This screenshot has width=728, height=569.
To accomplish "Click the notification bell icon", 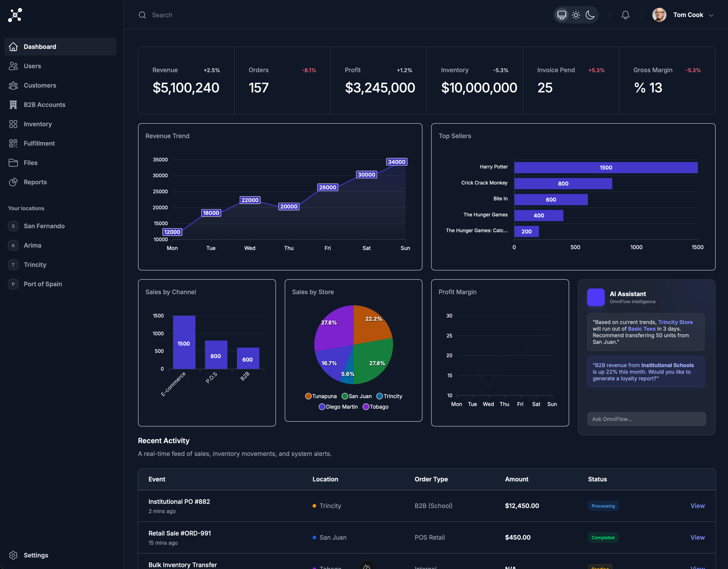I will pos(625,15).
